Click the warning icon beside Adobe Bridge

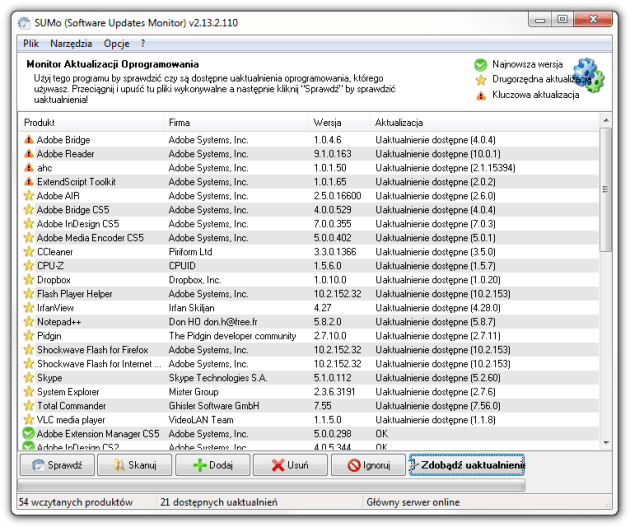(x=29, y=140)
